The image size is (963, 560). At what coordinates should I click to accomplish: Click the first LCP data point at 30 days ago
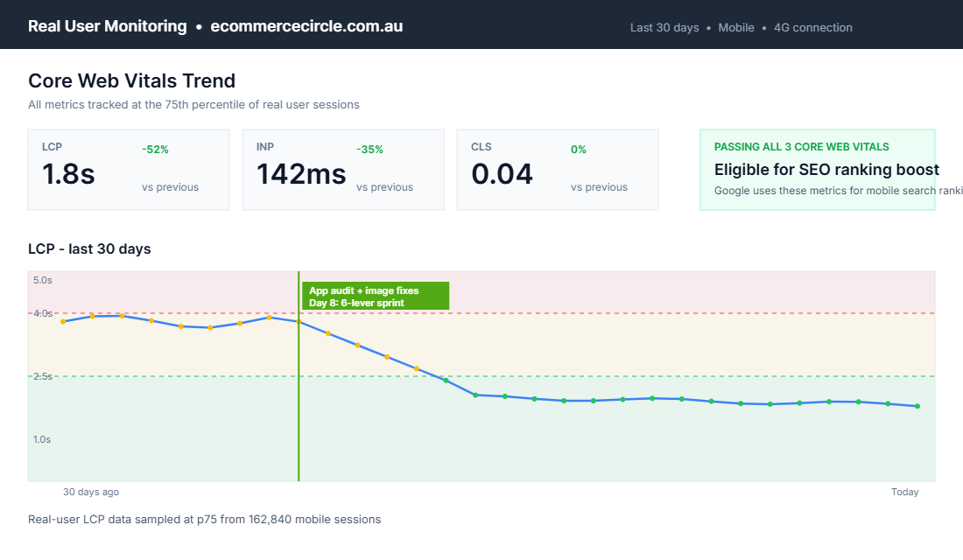(63, 322)
